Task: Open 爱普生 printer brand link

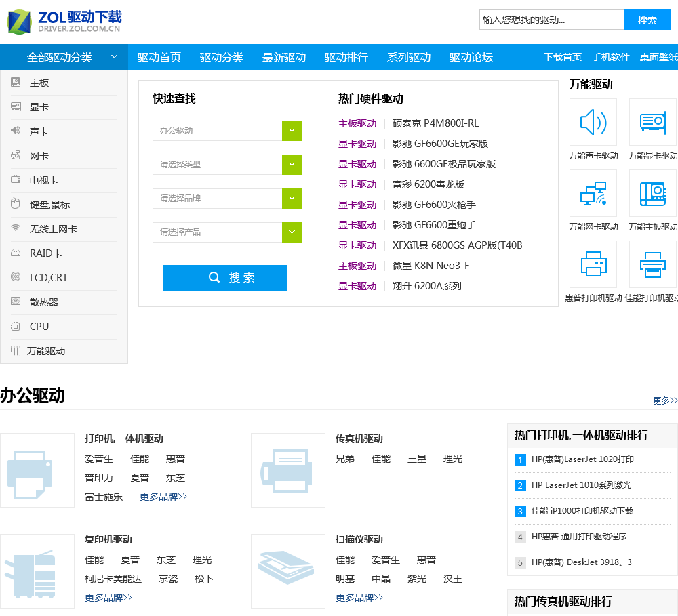Action: pyautogui.click(x=98, y=459)
